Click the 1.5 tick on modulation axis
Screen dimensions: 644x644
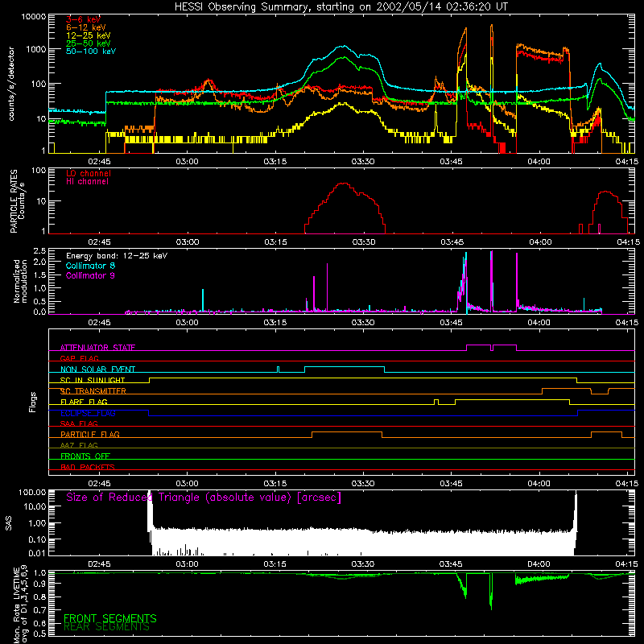pyautogui.click(x=39, y=275)
